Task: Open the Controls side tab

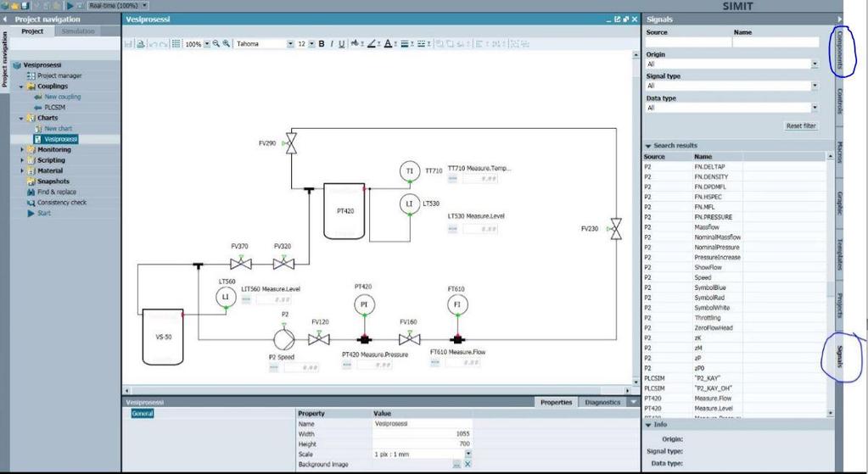Action: (x=839, y=101)
